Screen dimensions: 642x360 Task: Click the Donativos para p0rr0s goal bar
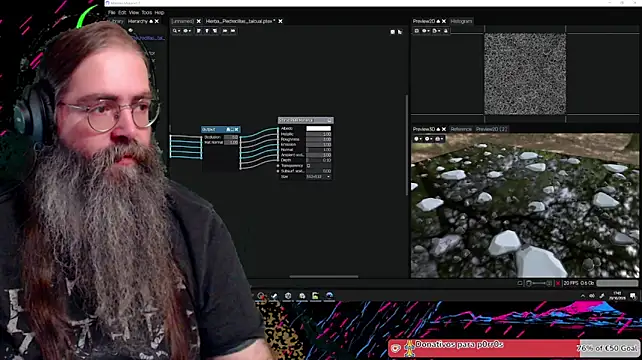coord(514,349)
